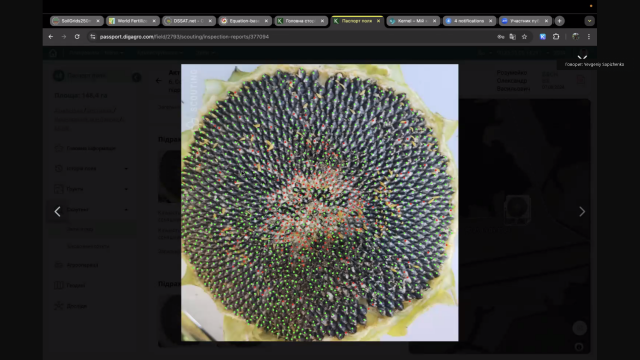640x360 pixels.
Task: Close the Паспорт поля tab
Action: click(x=378, y=21)
